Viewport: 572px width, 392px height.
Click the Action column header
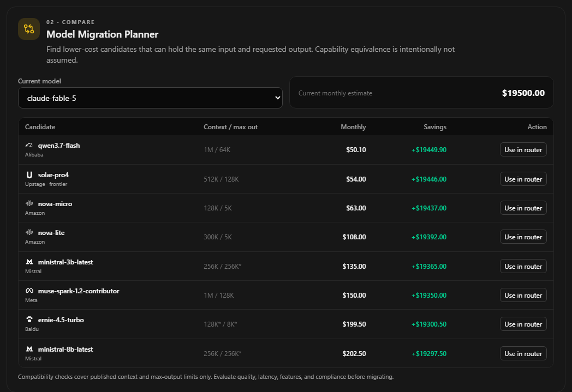tap(537, 127)
